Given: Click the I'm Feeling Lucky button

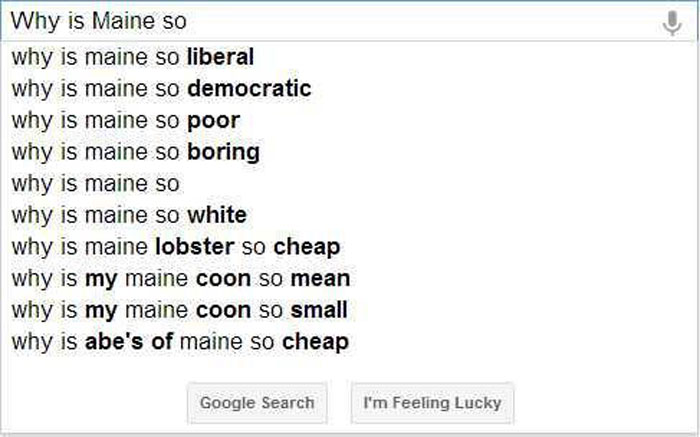Looking at the screenshot, I should coord(432,403).
